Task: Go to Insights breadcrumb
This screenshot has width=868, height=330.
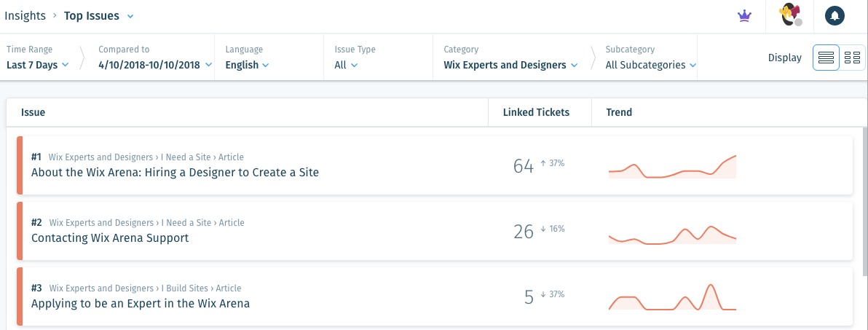Action: click(25, 15)
